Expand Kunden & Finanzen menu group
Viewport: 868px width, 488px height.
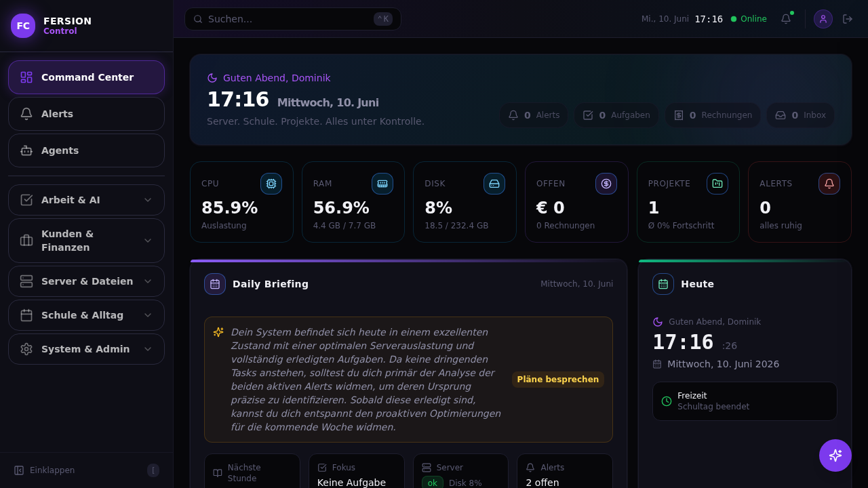coord(86,241)
